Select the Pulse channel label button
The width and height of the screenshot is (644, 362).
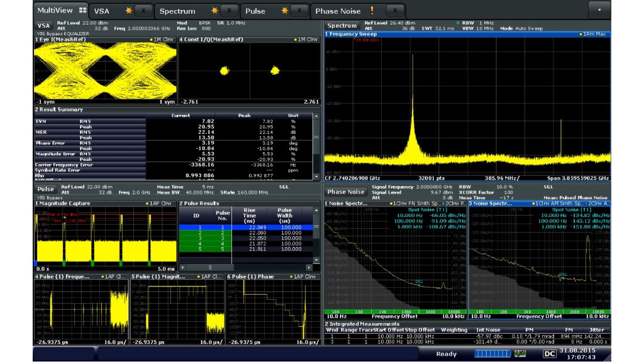point(45,189)
